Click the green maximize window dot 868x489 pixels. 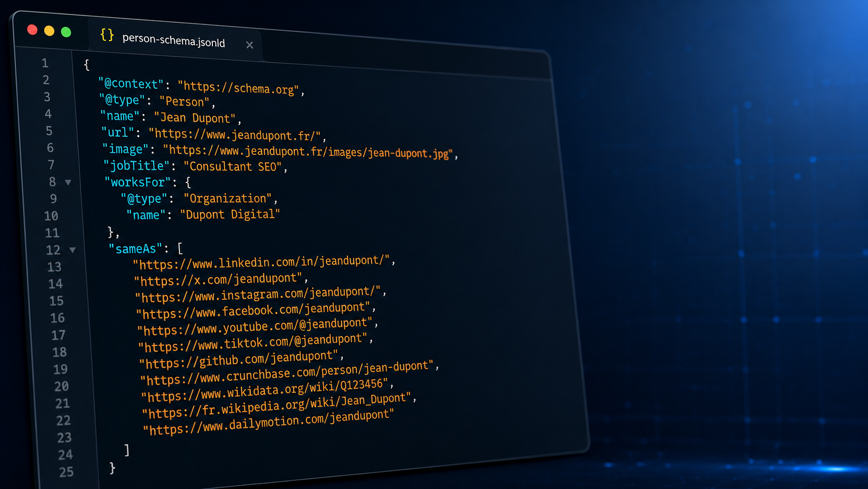point(66,32)
